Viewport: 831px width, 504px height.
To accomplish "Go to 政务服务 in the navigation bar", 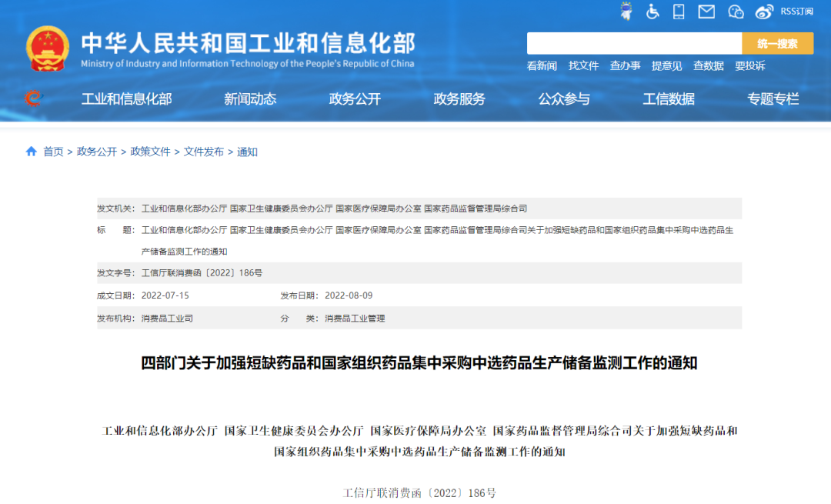I will (459, 99).
